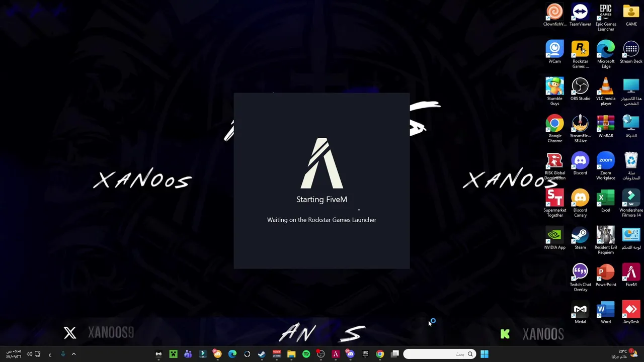Open Resident Evil Requiem desktop icon
The height and width of the screenshot is (362, 644).
click(x=606, y=241)
